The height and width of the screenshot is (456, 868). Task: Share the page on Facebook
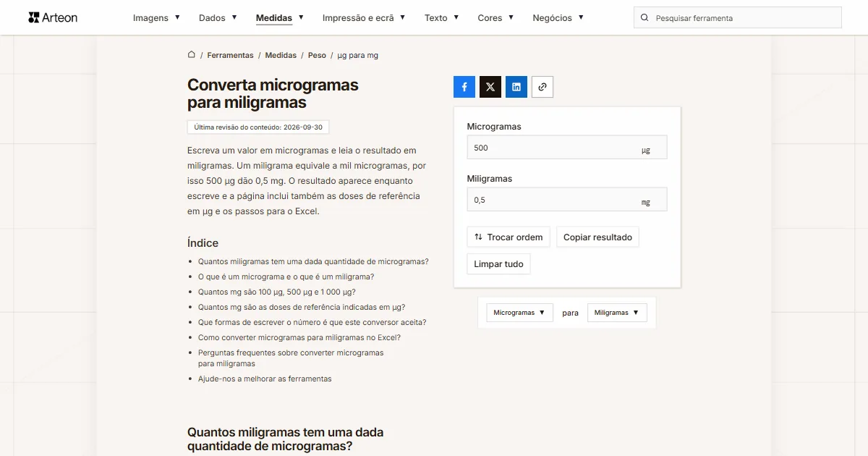pos(464,87)
